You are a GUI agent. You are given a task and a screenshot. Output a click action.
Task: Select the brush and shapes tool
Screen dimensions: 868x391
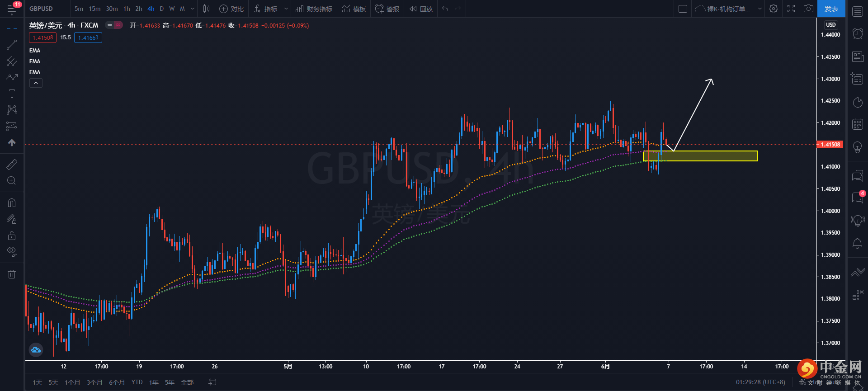[x=12, y=77]
